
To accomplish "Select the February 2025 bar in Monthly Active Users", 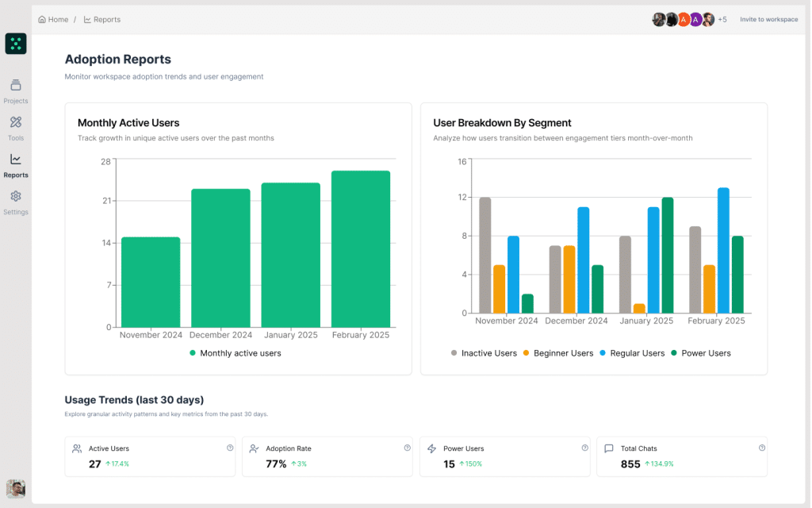I will click(x=360, y=247).
